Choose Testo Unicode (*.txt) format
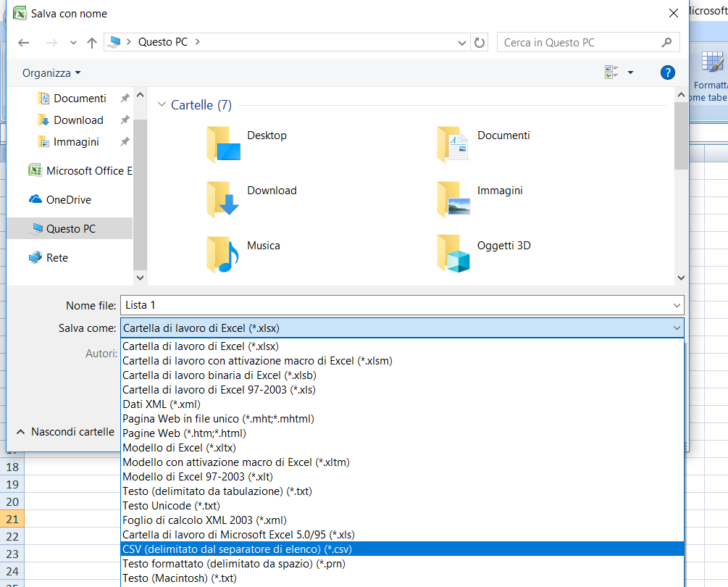 coord(402,506)
